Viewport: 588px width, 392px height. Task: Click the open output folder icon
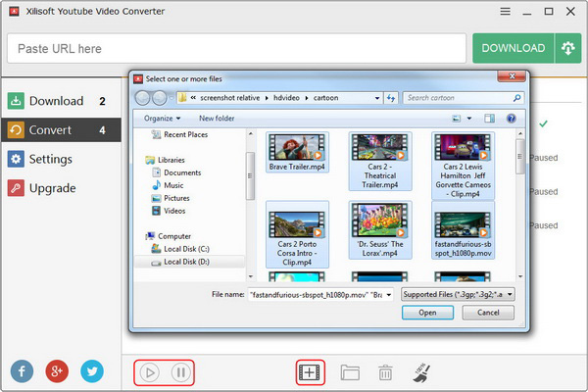click(349, 372)
